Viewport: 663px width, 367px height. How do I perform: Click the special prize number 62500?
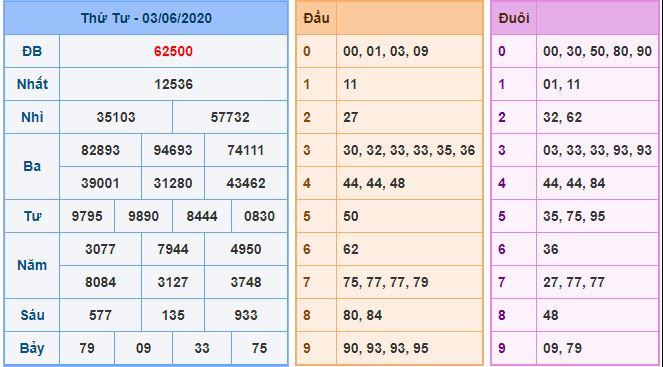(173, 51)
